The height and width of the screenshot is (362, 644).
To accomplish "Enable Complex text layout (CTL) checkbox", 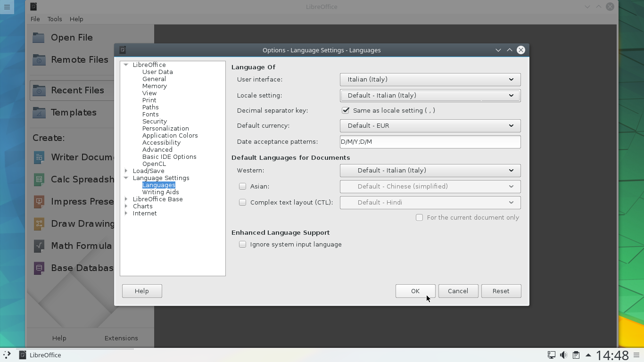I will 242,202.
